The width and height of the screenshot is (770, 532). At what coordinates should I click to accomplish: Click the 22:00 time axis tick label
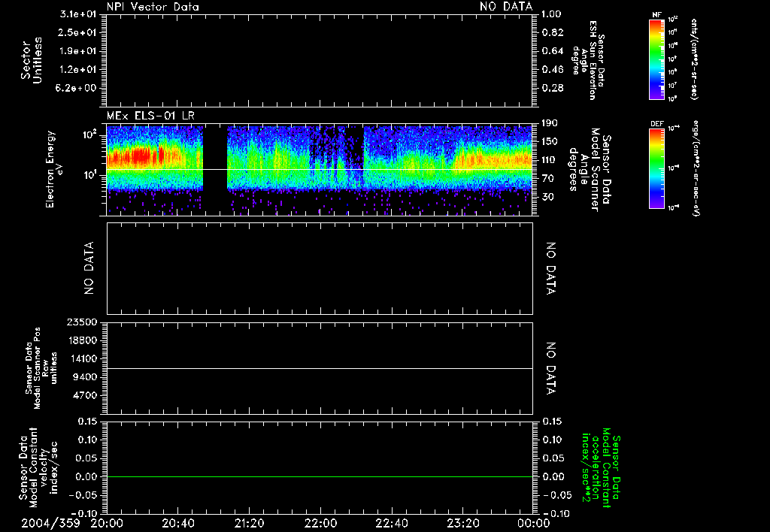(320, 522)
